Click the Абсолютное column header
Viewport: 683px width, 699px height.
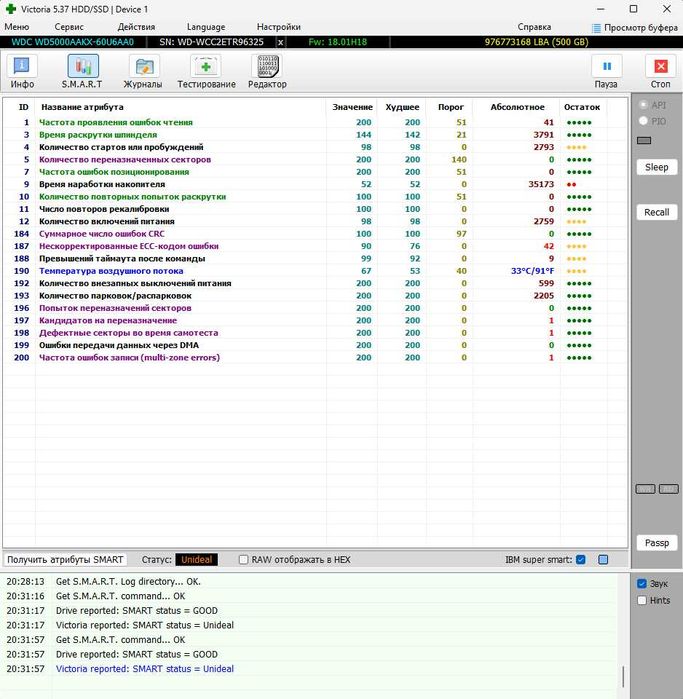click(517, 107)
